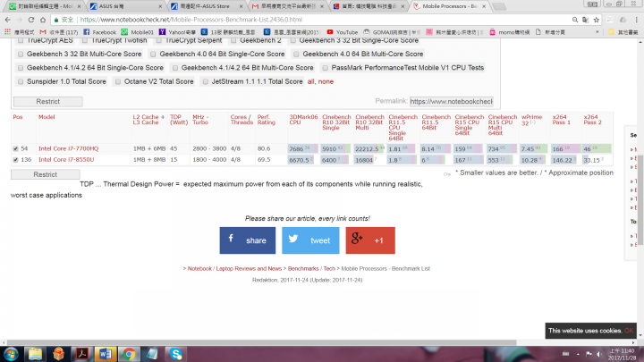Click the volume speaker icon in tray

tap(599, 354)
